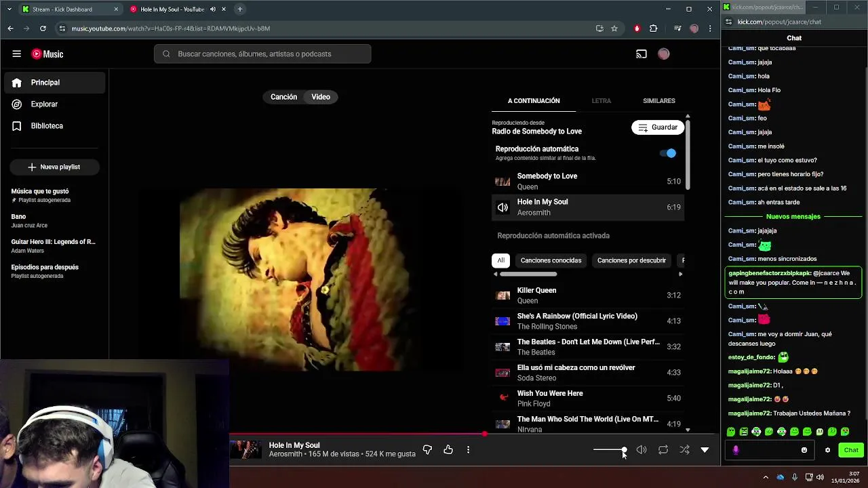
Task: Select the All filter chip
Action: 500,260
